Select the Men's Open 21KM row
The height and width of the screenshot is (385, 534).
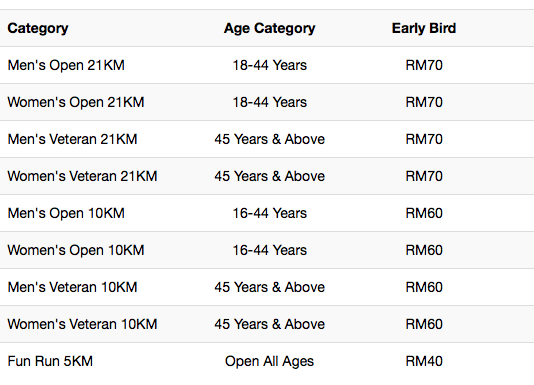click(x=267, y=65)
